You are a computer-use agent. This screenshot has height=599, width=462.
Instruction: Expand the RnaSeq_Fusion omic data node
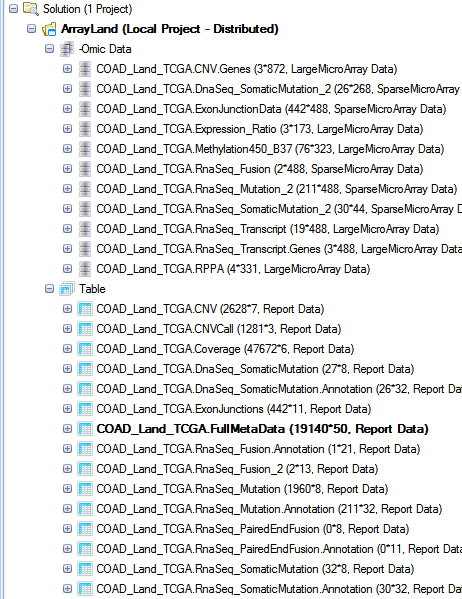pos(67,168)
